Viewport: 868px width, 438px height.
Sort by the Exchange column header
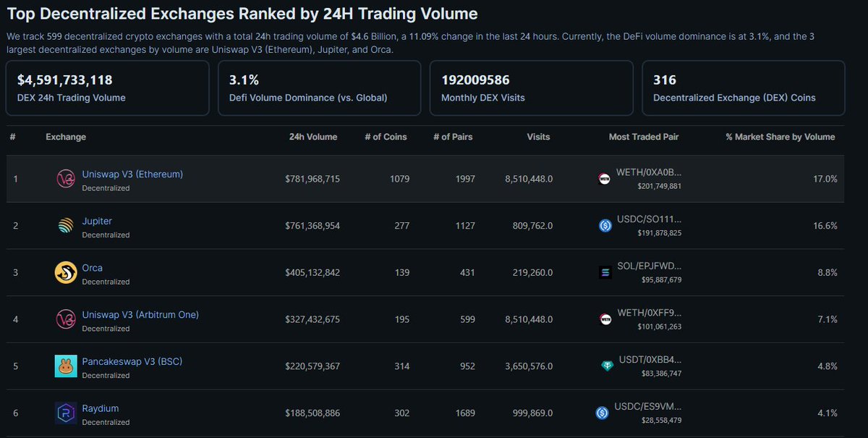pos(66,137)
